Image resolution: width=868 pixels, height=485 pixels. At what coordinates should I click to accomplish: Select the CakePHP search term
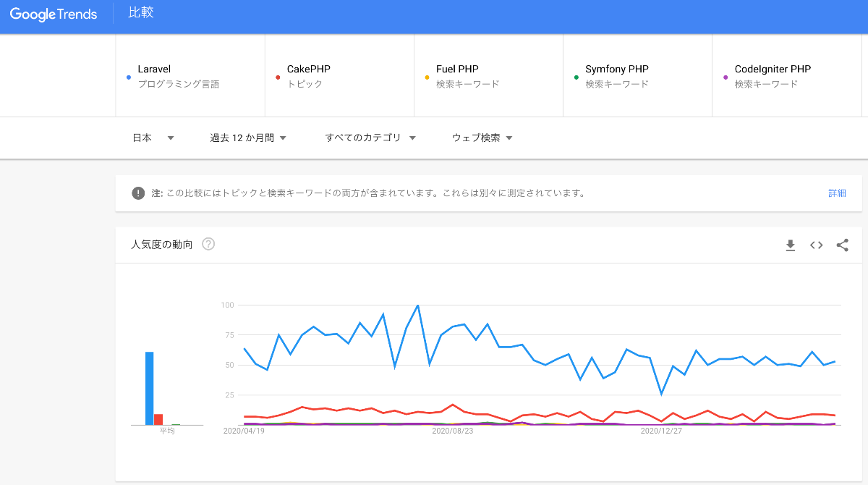tap(339, 75)
